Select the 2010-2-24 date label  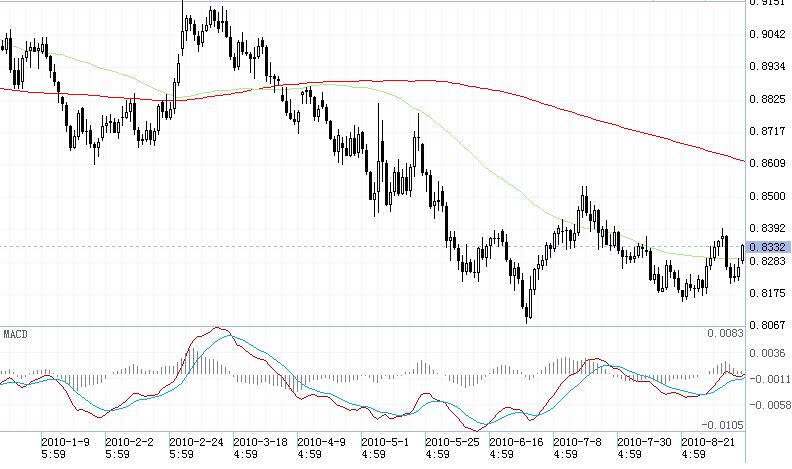coord(196,442)
